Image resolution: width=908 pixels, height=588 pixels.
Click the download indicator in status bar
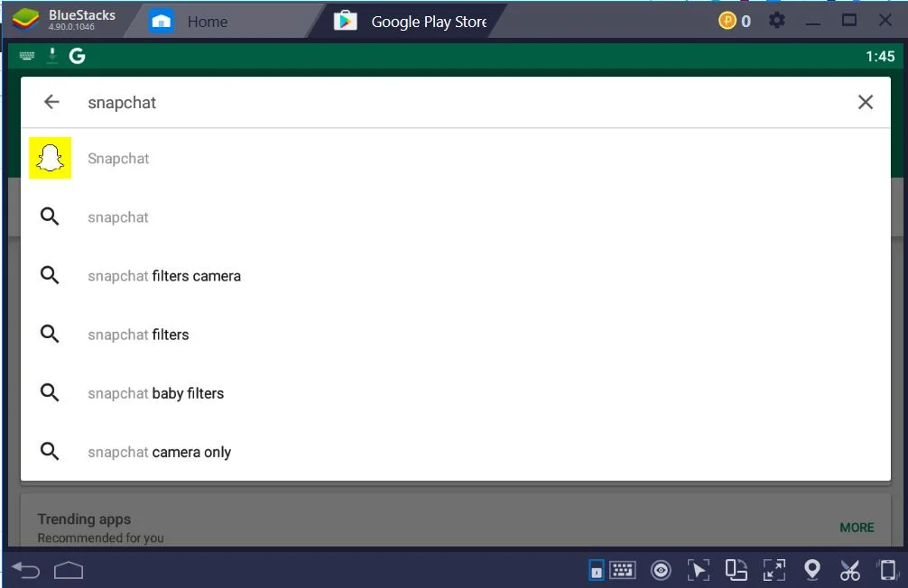pos(52,56)
